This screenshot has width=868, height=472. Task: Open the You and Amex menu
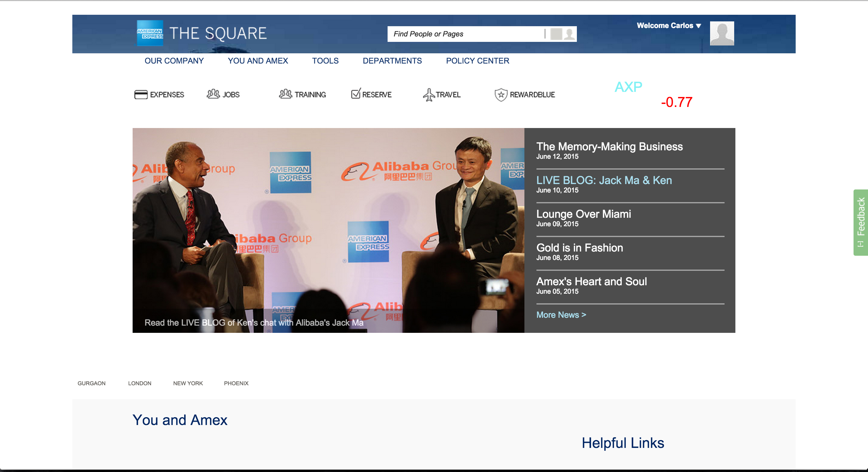coord(258,61)
